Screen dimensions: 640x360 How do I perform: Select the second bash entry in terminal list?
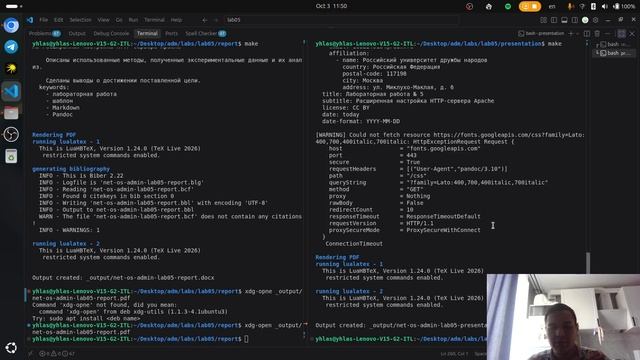tap(614, 53)
